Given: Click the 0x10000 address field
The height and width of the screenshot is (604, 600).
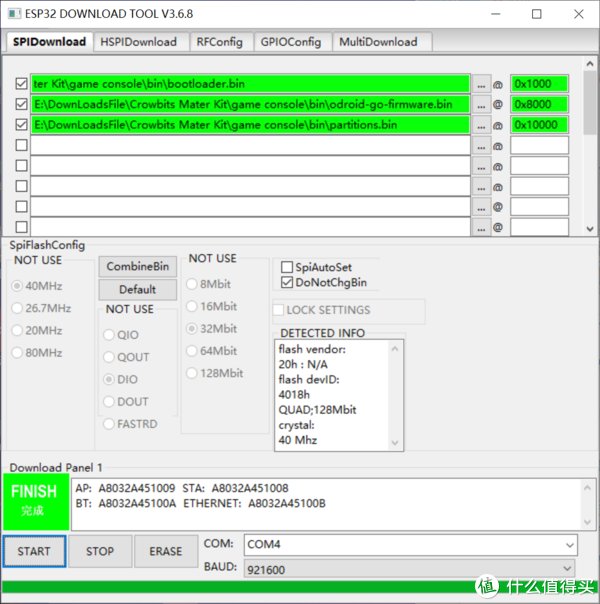Looking at the screenshot, I should [539, 124].
